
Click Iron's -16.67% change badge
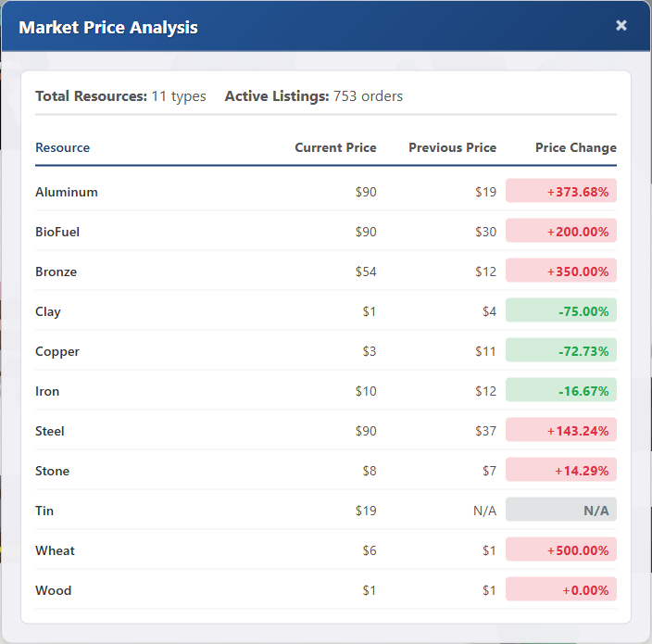pyautogui.click(x=561, y=391)
